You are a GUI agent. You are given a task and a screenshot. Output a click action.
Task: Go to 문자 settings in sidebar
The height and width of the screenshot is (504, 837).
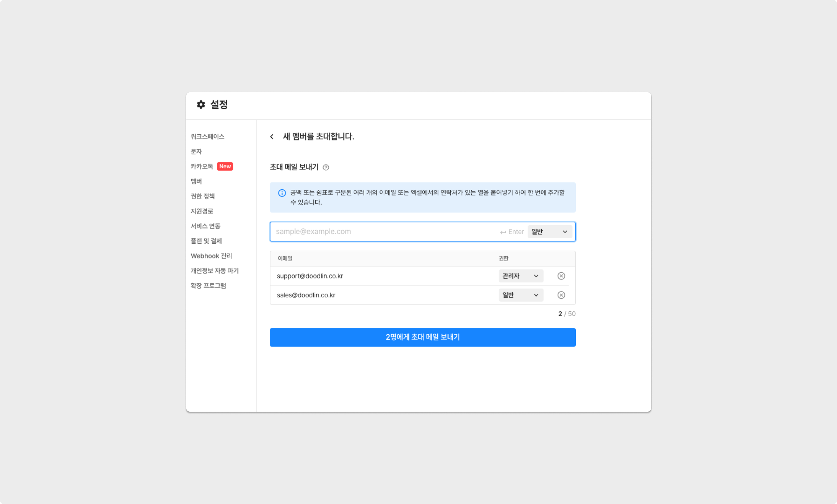pyautogui.click(x=196, y=151)
